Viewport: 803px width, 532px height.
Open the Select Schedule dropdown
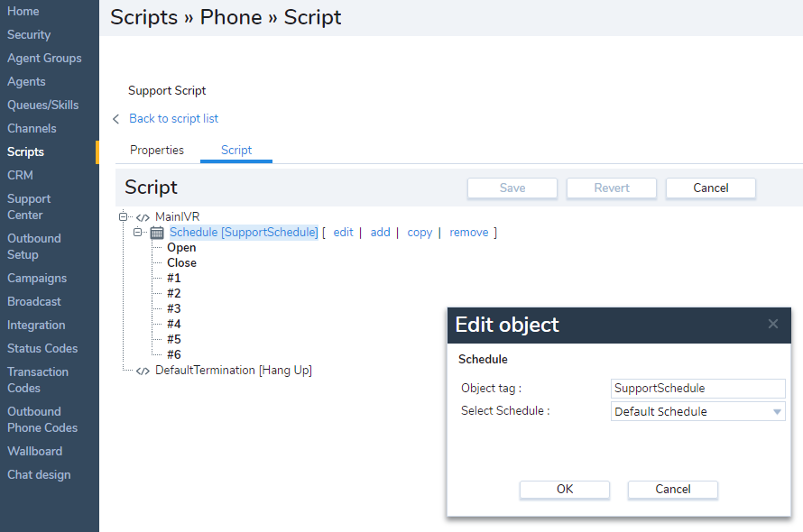pyautogui.click(x=697, y=411)
